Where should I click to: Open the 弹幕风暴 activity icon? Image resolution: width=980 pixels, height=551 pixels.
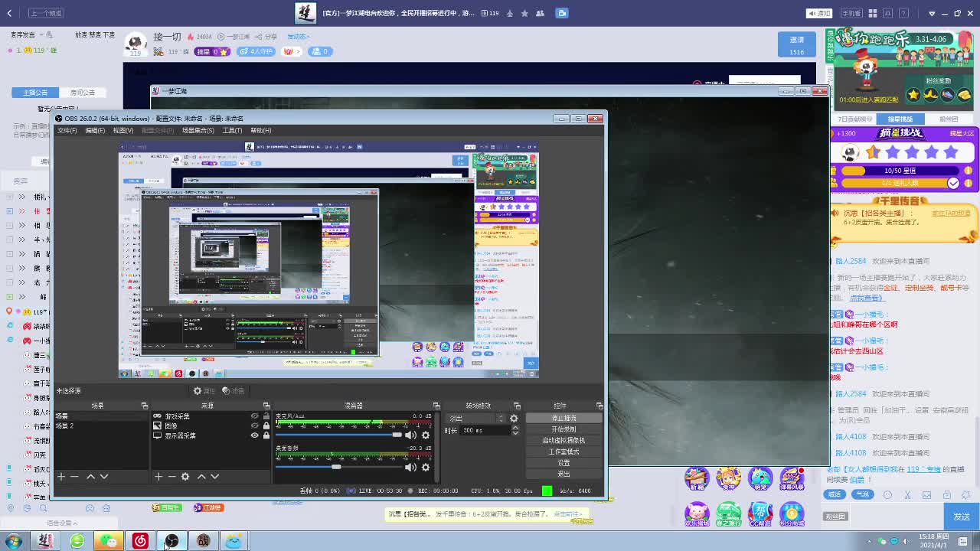(792, 478)
